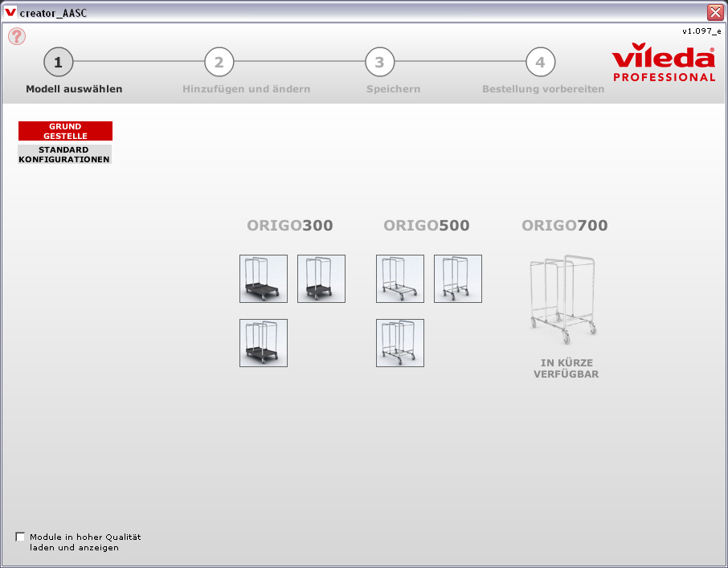Choose ORIGO300 trolley in bottom row
The height and width of the screenshot is (568, 728).
[264, 343]
